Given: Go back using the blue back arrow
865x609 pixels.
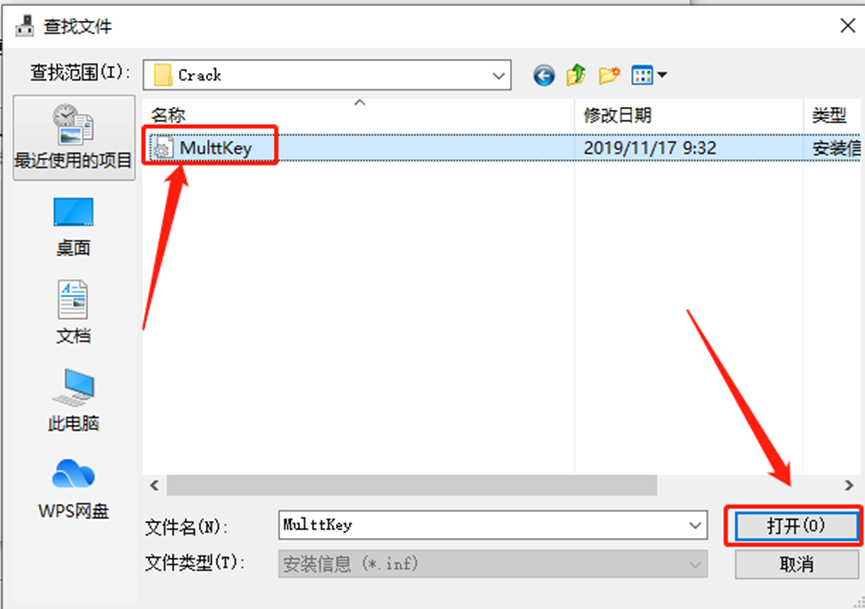Looking at the screenshot, I should tap(544, 75).
